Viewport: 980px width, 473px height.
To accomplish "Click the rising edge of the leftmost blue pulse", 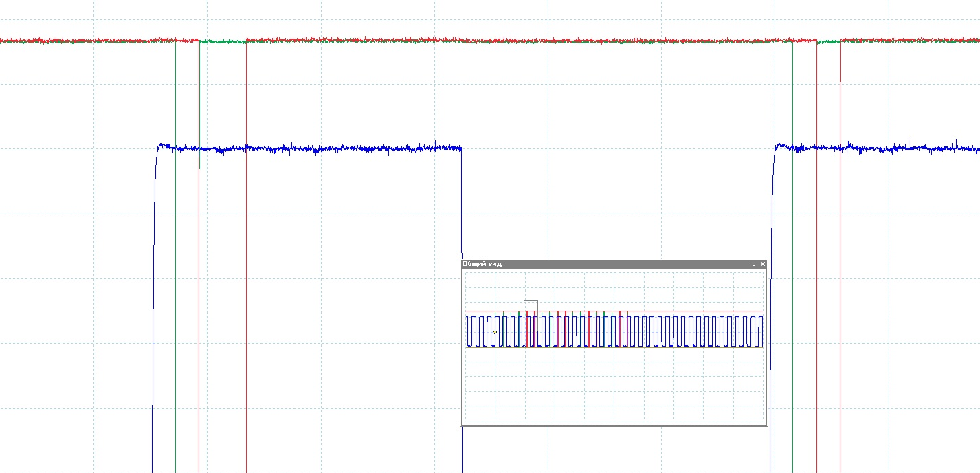I will [154, 275].
